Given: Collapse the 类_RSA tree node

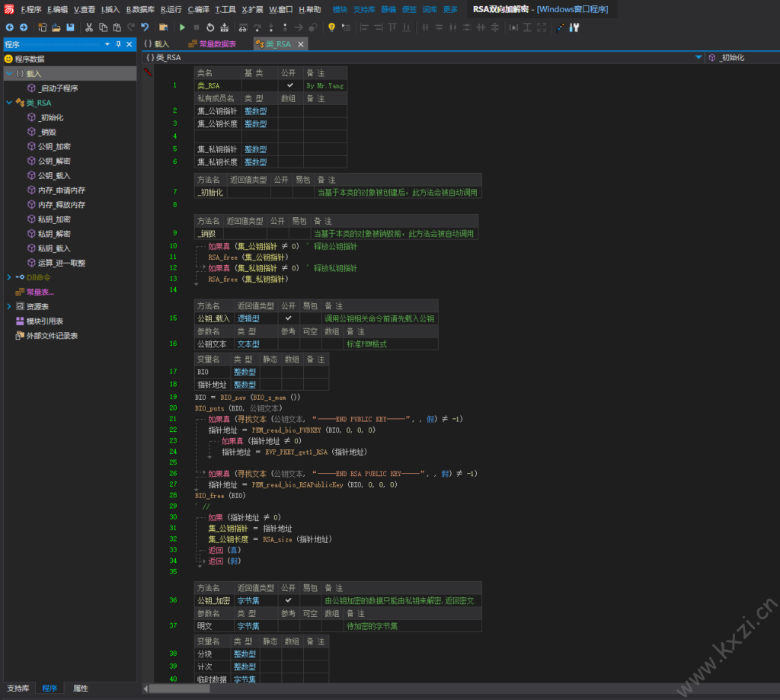Looking at the screenshot, I should point(9,103).
